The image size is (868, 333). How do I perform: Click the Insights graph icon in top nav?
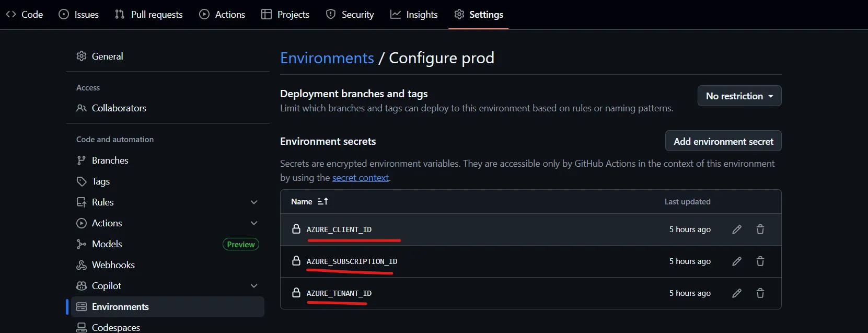pyautogui.click(x=396, y=14)
